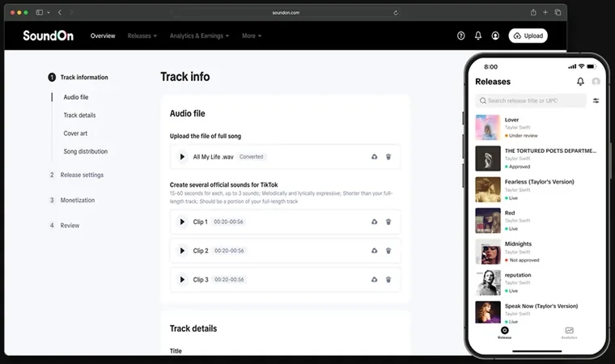
Task: Play Clip 2 preview
Action: click(182, 251)
